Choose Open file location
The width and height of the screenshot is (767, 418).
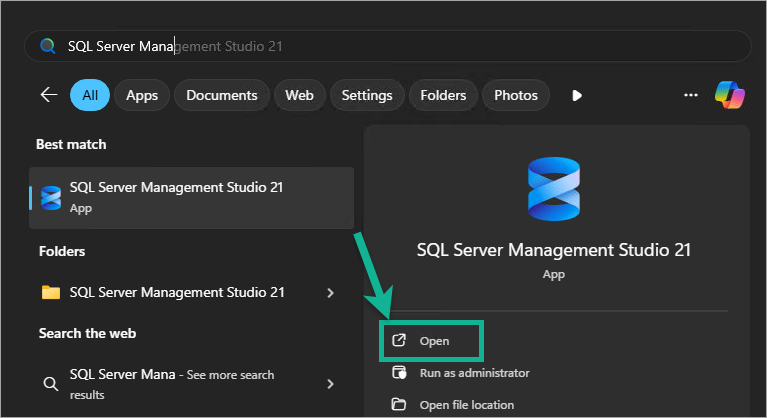[x=467, y=405]
